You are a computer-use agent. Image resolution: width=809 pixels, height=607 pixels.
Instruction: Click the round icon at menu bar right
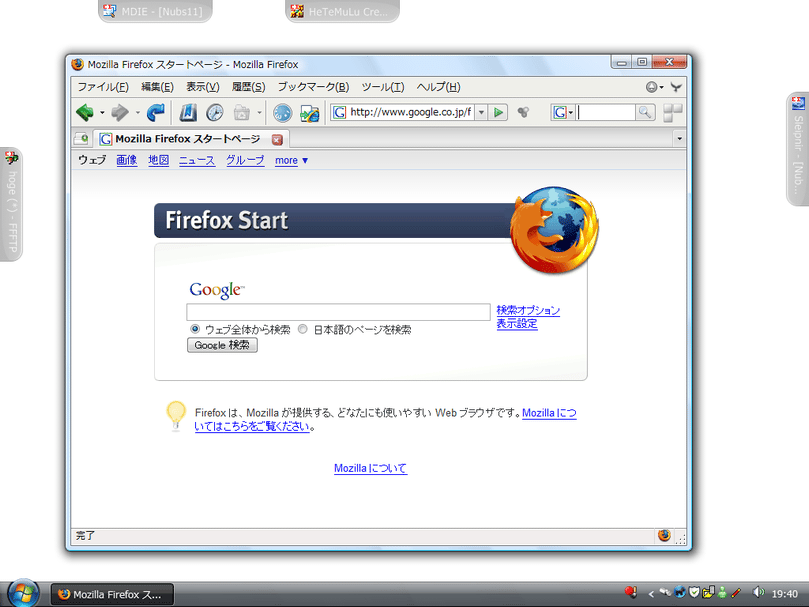click(654, 87)
